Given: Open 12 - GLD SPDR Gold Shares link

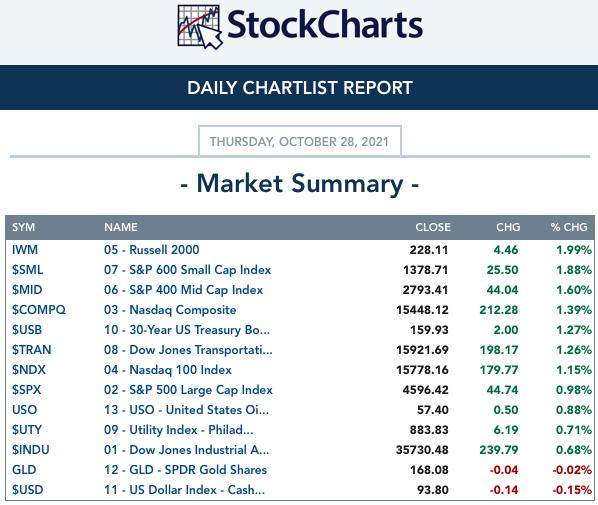Looking at the screenshot, I should 185,470.
